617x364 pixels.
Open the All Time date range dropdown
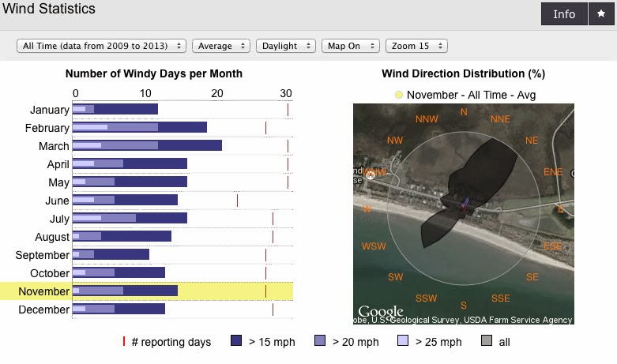101,46
